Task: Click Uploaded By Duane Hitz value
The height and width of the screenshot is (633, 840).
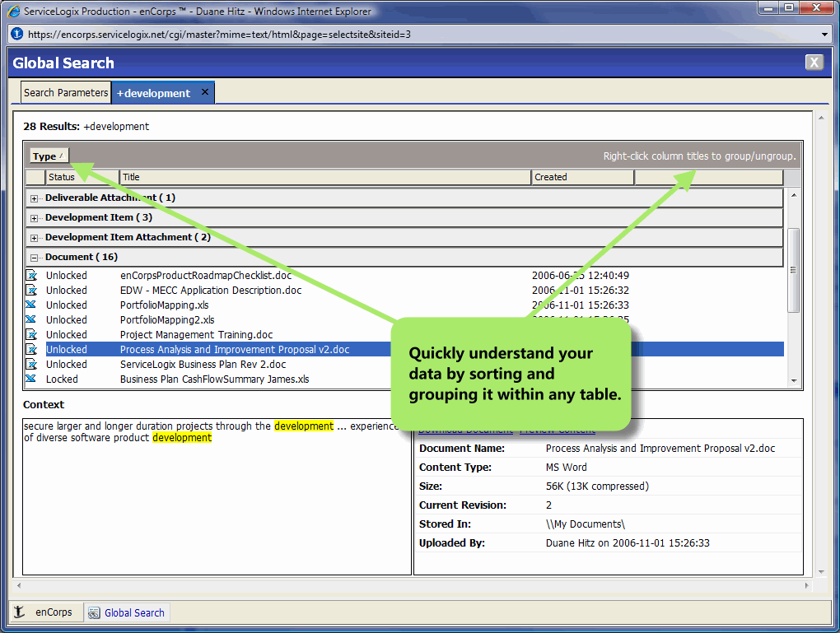Action: 628,543
